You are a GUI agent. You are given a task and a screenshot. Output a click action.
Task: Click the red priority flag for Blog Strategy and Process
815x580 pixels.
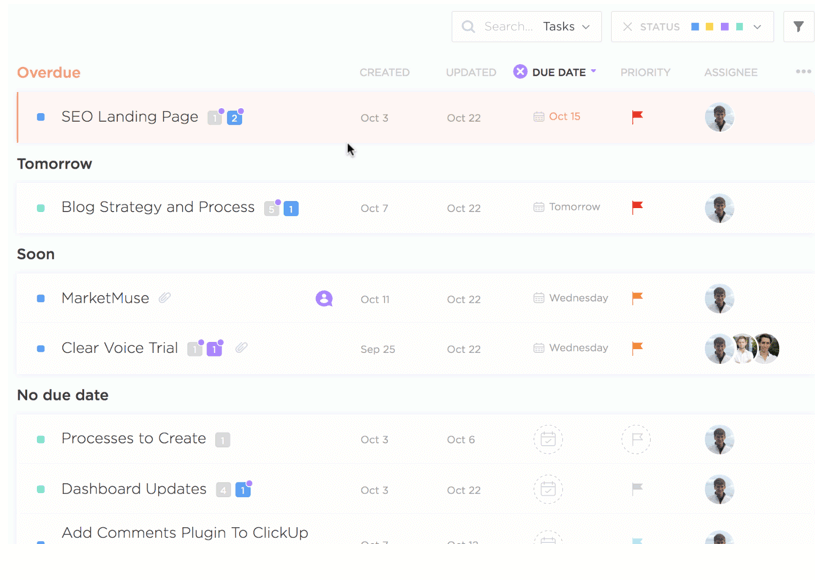tap(637, 207)
